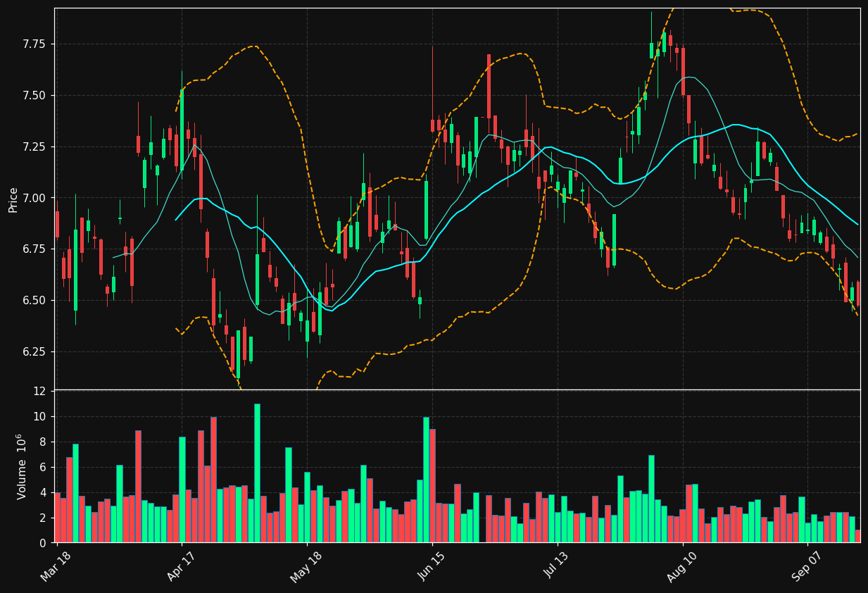Click the Price axis title
The height and width of the screenshot is (593, 868).
(13, 199)
